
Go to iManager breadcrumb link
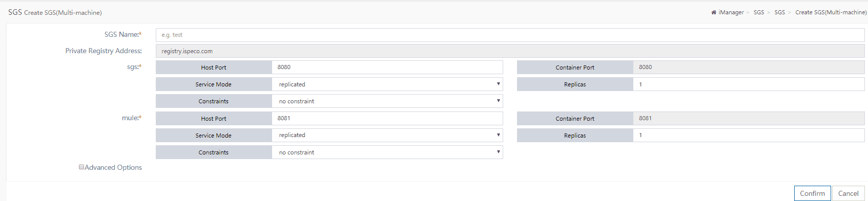(731, 12)
